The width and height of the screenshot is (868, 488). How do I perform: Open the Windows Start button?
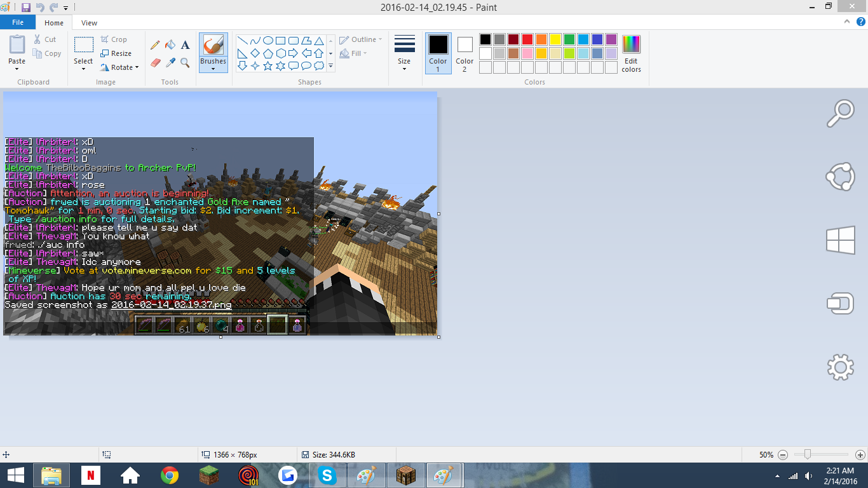click(x=16, y=475)
